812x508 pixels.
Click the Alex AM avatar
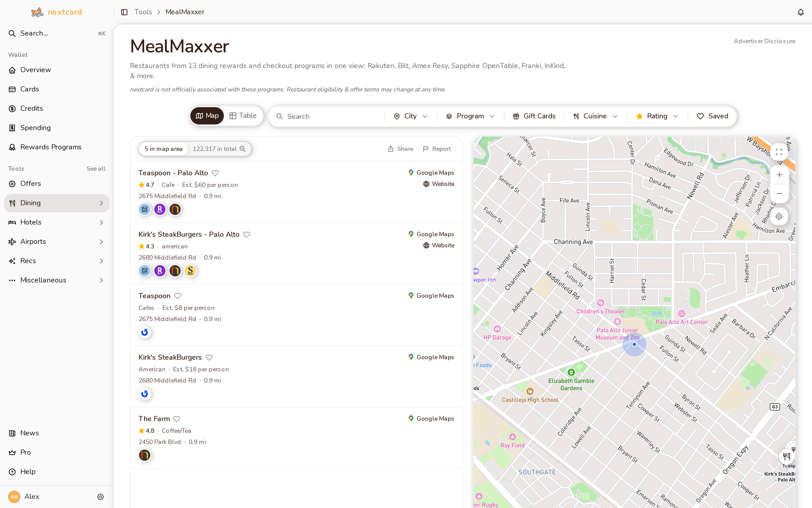[14, 497]
